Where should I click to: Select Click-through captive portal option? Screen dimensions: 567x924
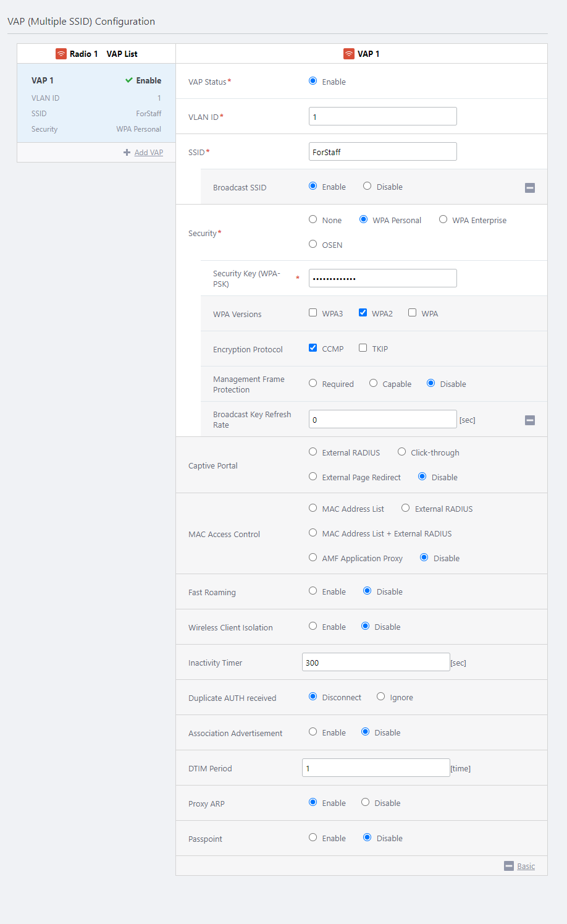(x=402, y=452)
